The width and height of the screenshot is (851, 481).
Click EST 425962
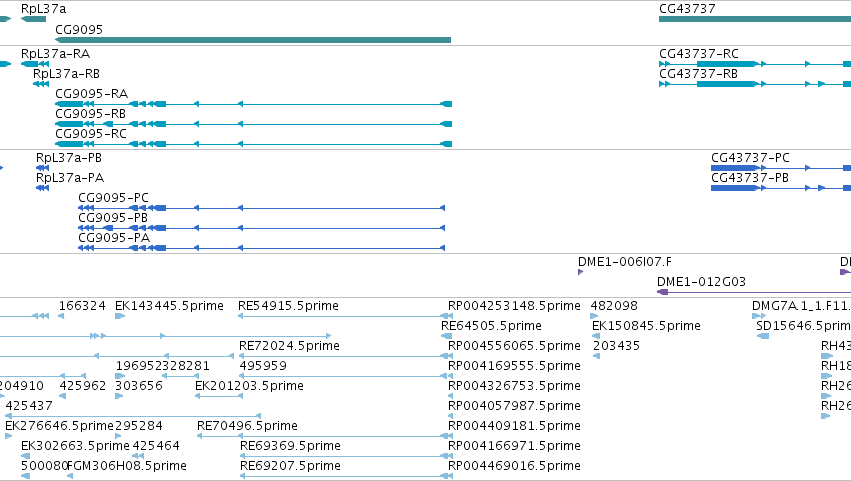(62, 396)
